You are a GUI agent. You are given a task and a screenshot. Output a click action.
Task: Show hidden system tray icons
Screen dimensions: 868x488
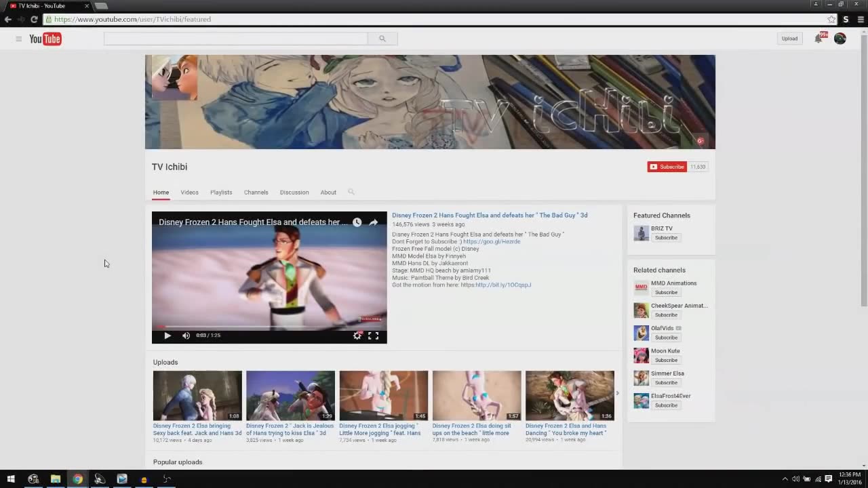(785, 479)
